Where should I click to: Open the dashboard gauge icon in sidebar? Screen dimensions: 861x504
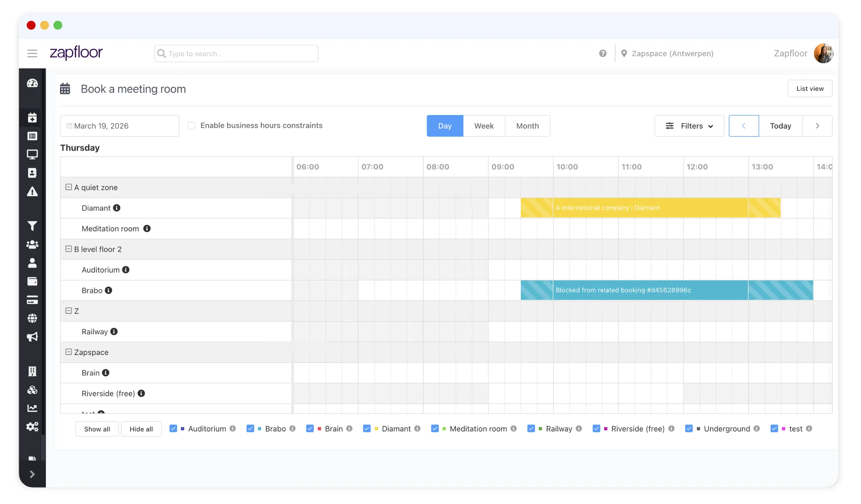(x=32, y=83)
